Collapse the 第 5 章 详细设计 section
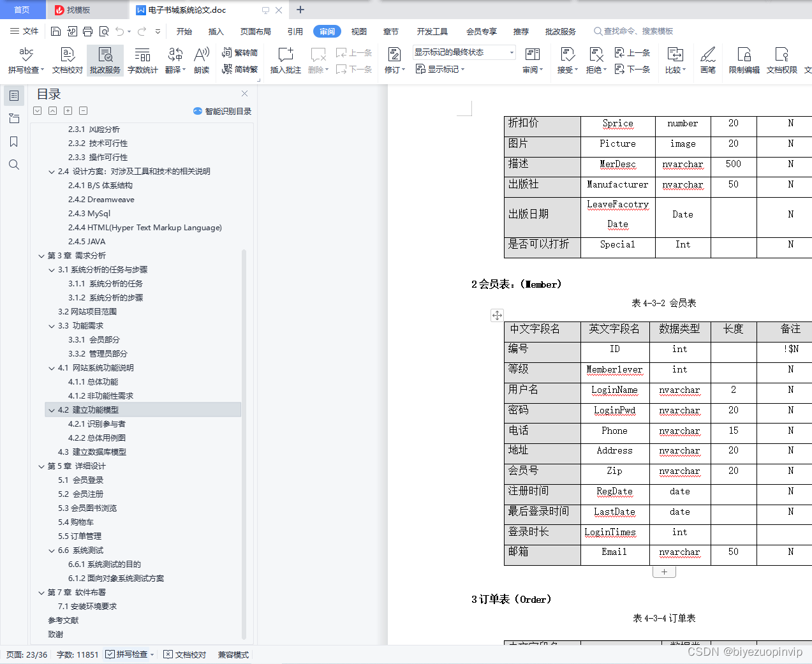The image size is (812, 664). [x=41, y=466]
